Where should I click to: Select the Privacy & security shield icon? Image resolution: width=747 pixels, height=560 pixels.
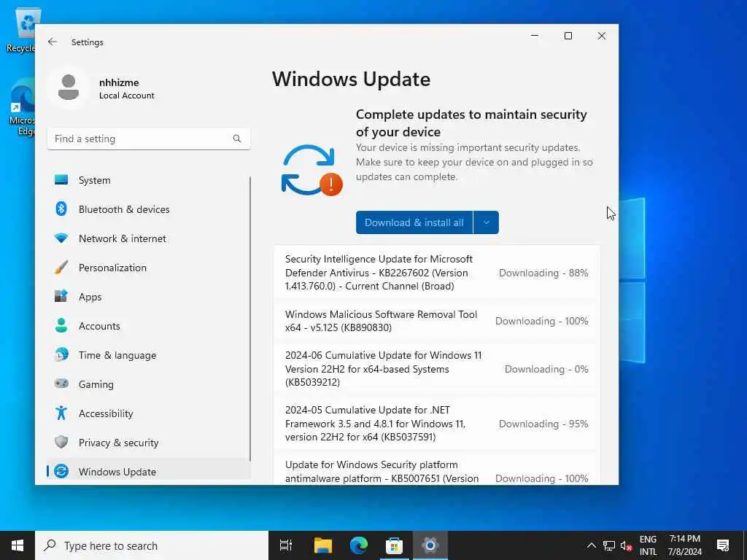click(61, 442)
